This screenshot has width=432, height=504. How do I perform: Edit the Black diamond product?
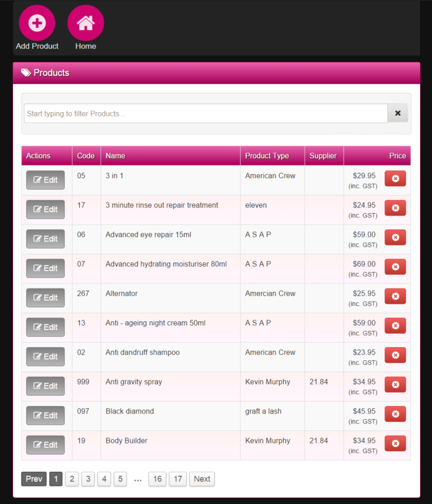[x=45, y=416]
